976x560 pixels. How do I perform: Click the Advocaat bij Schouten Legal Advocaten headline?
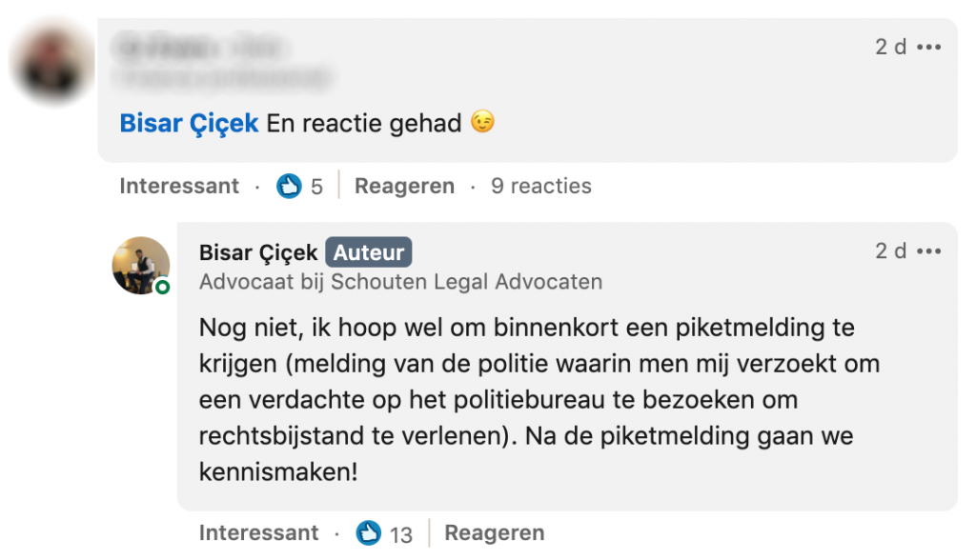[x=400, y=282]
